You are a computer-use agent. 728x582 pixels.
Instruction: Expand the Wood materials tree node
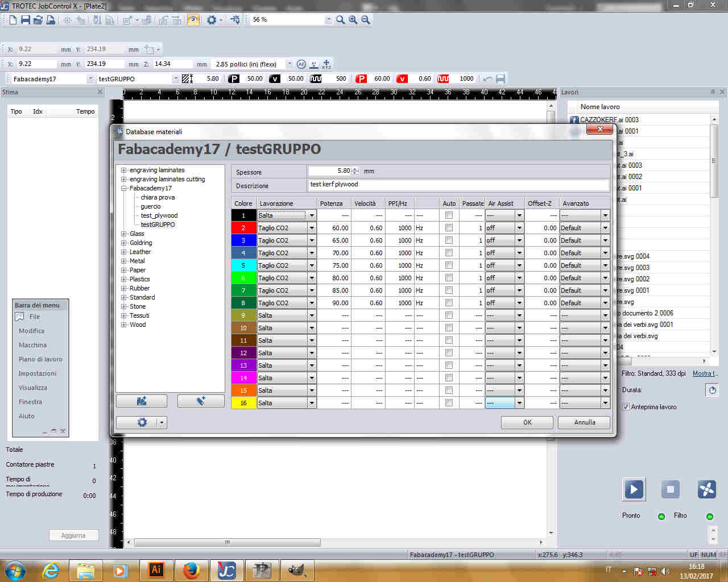pos(124,325)
